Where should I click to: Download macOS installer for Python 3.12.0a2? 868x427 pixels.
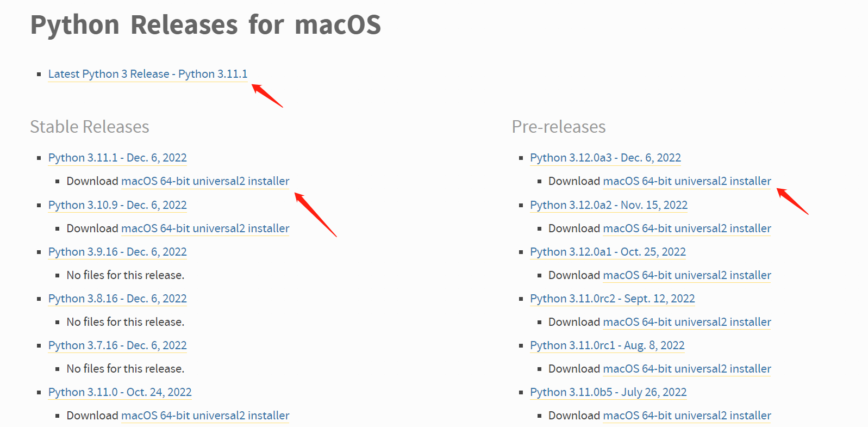pos(686,228)
